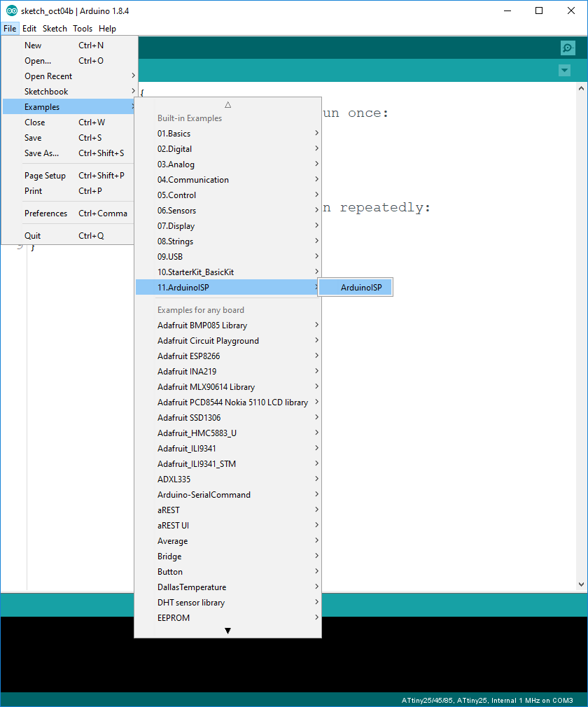The image size is (588, 707).
Task: Open Adafruit_ILI9341 examples
Action: (x=228, y=448)
